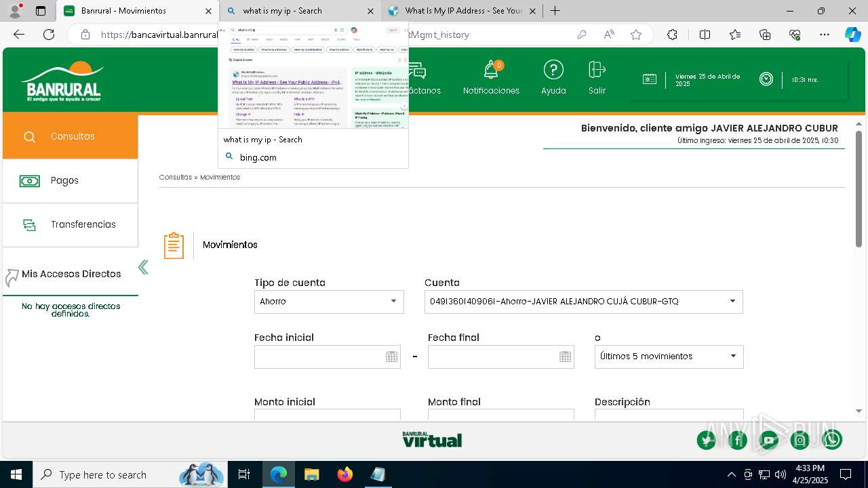868x488 pixels.
Task: Click the Read aloud icon
Action: 609,35
